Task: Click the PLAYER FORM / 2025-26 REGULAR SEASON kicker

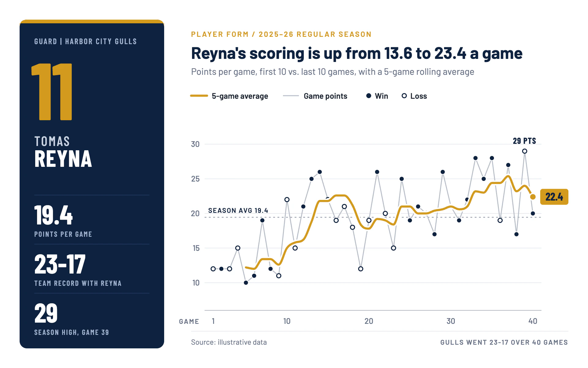Action: tap(281, 34)
